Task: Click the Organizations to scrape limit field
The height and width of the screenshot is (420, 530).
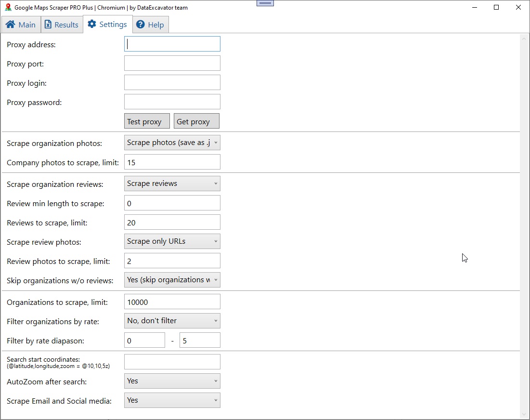Action: (x=172, y=302)
